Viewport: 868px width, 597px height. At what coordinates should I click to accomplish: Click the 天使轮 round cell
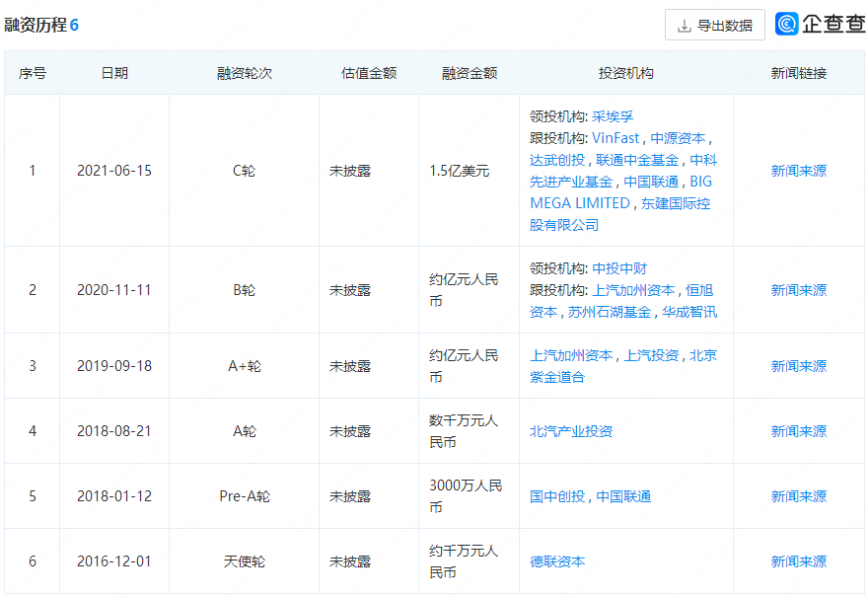point(245,561)
